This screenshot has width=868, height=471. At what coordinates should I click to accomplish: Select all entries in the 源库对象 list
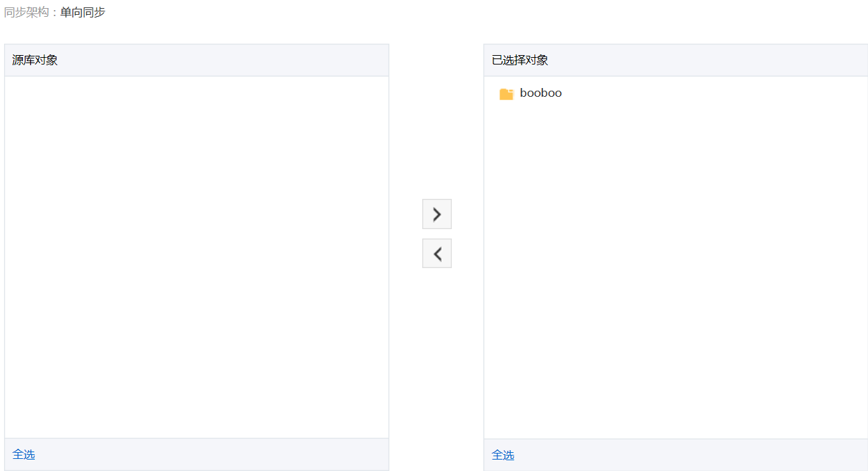[23, 455]
